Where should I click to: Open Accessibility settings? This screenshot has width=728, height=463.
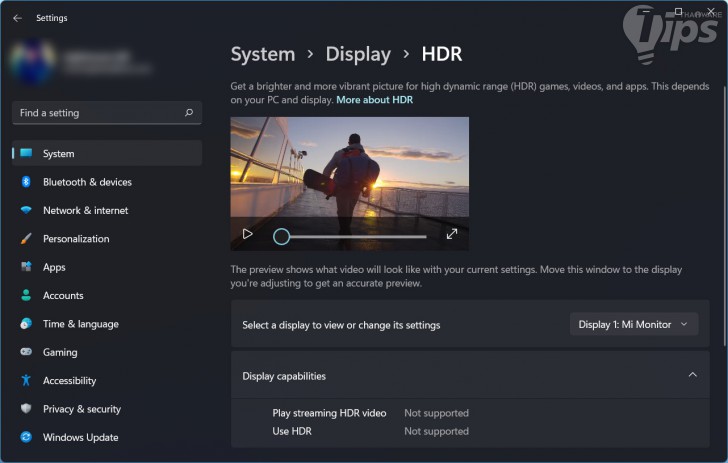point(107,380)
